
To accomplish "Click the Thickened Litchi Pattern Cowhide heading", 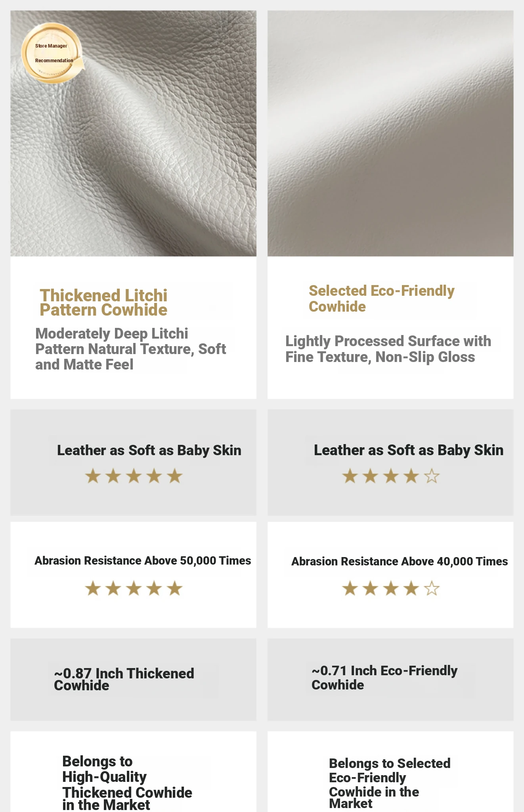I will [x=103, y=303].
